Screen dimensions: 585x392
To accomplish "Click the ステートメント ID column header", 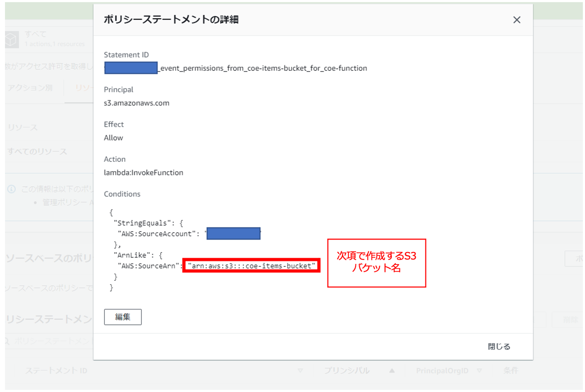I will [x=56, y=370].
